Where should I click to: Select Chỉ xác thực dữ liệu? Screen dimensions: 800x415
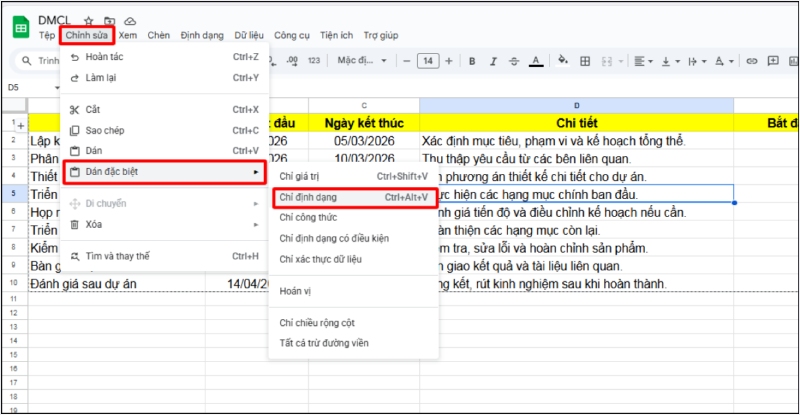point(354,259)
